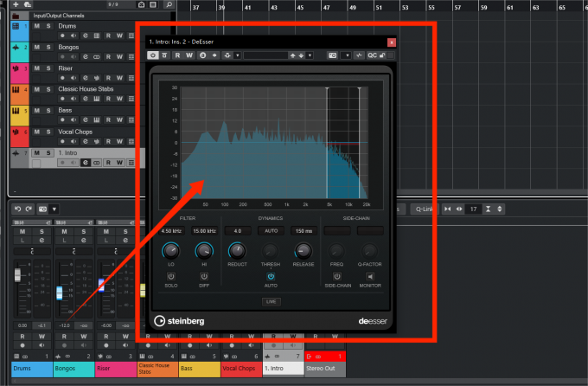Mute the Drums track
The height and width of the screenshot is (386, 588).
click(x=36, y=26)
